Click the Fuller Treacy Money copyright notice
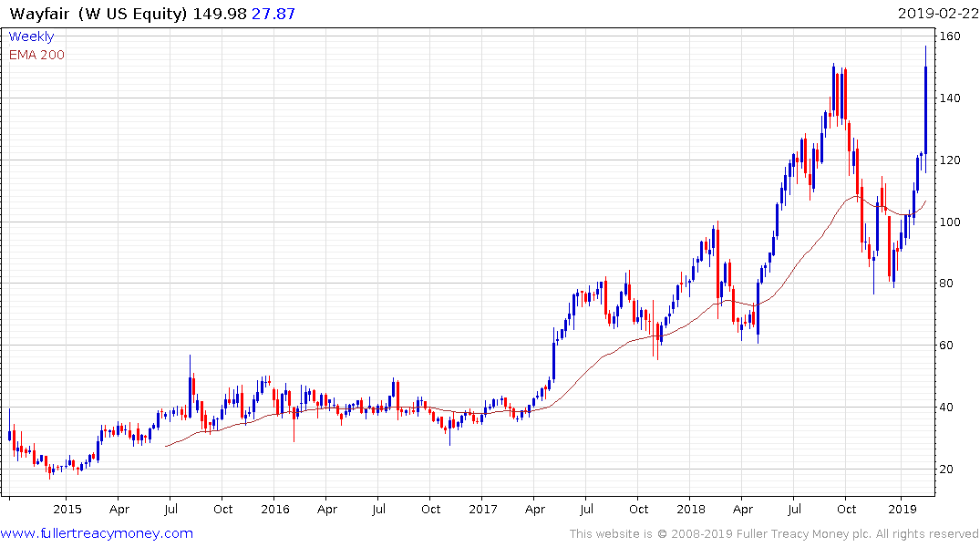The image size is (980, 547). point(774,534)
